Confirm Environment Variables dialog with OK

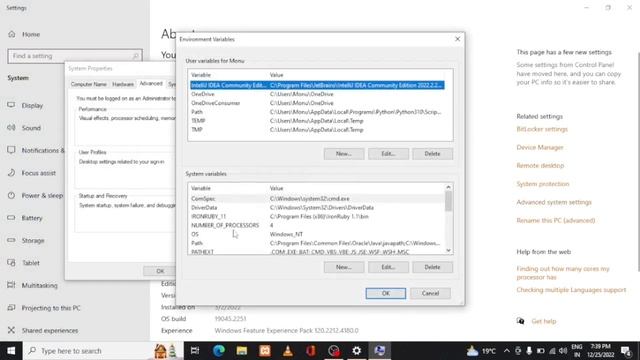coord(386,293)
